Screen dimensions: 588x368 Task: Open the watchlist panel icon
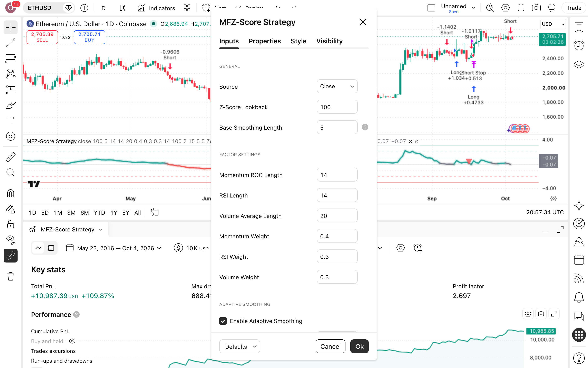tap(579, 27)
